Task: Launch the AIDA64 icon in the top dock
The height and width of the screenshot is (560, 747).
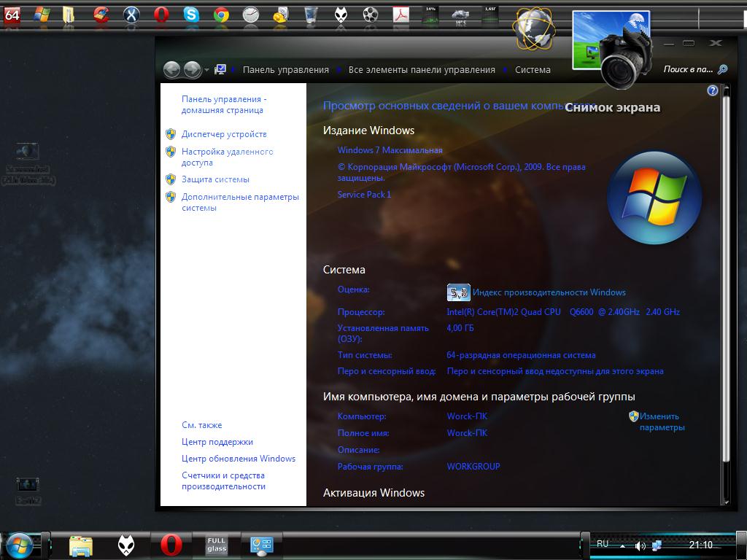Action: [x=12, y=15]
